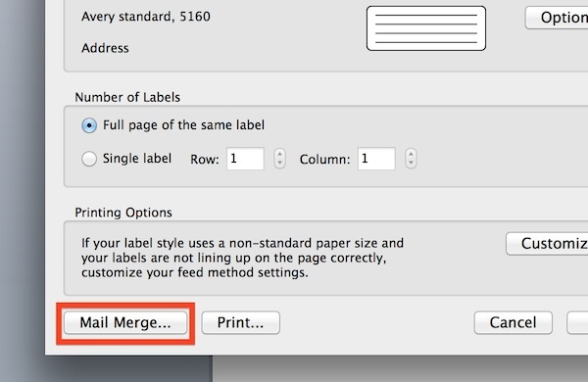Click the Avery standard, 5160 label text
588x382 pixels.
145,17
